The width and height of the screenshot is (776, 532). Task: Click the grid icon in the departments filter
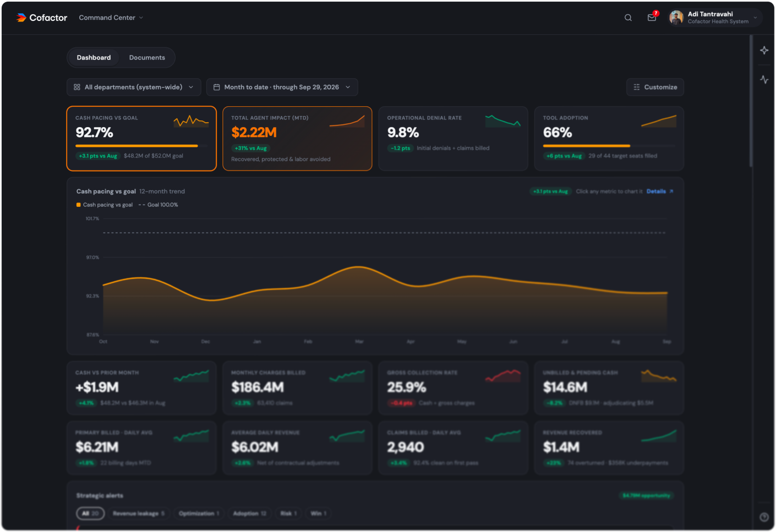pyautogui.click(x=77, y=87)
